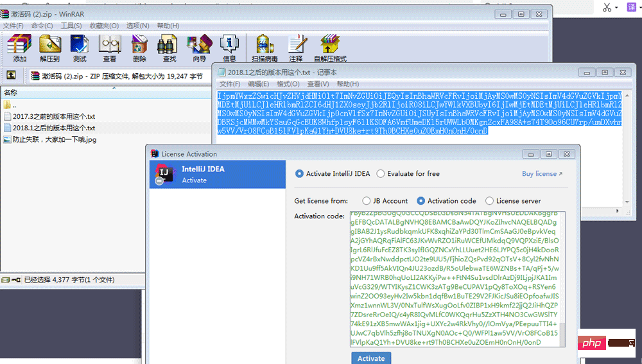Click the Notepad scroll-up arrow

pos(627,95)
